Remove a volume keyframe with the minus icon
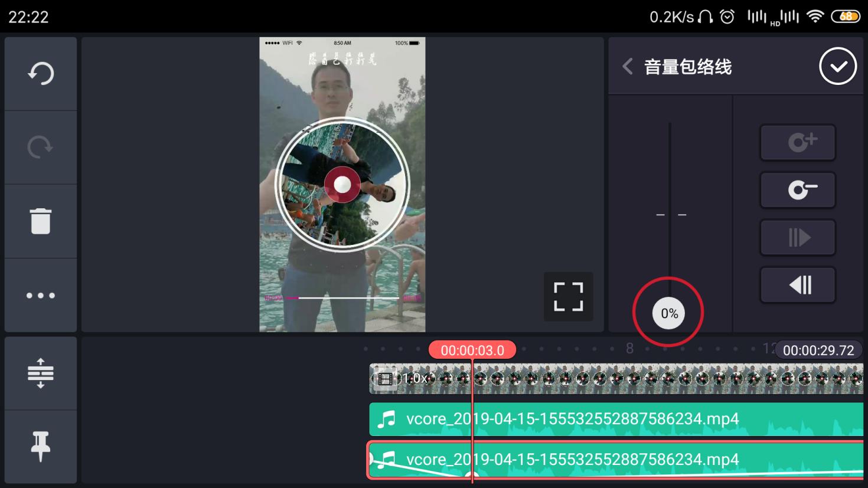 pos(798,190)
